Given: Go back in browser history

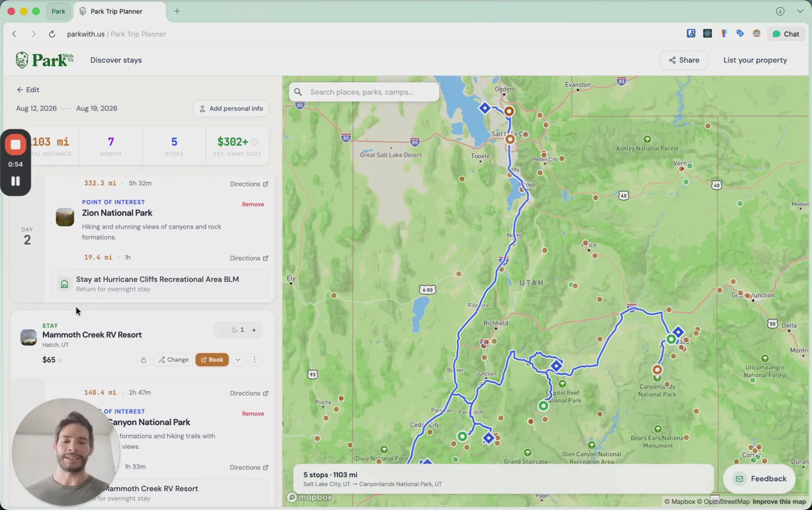Looking at the screenshot, I should coord(14,34).
